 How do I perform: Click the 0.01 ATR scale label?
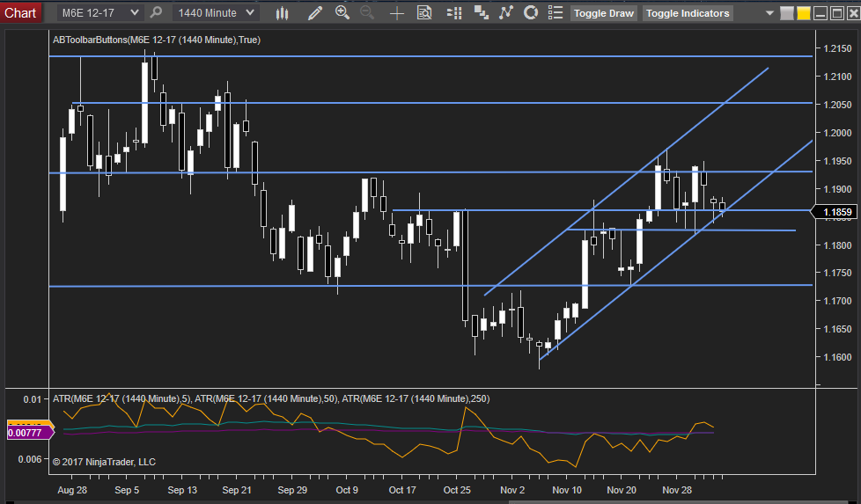coord(32,399)
